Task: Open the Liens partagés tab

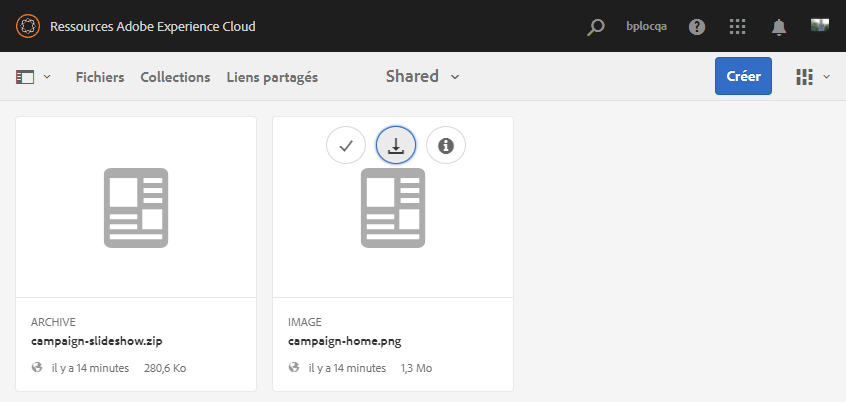Action: pyautogui.click(x=272, y=77)
